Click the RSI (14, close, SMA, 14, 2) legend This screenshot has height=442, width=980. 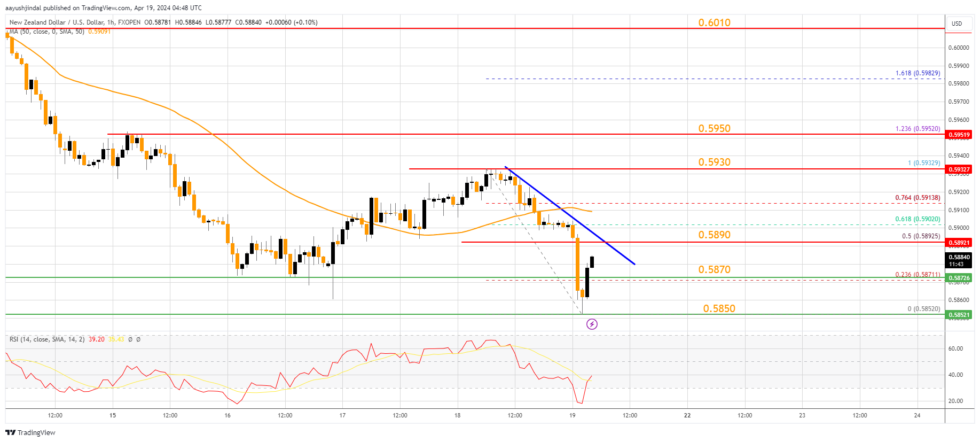(47, 339)
